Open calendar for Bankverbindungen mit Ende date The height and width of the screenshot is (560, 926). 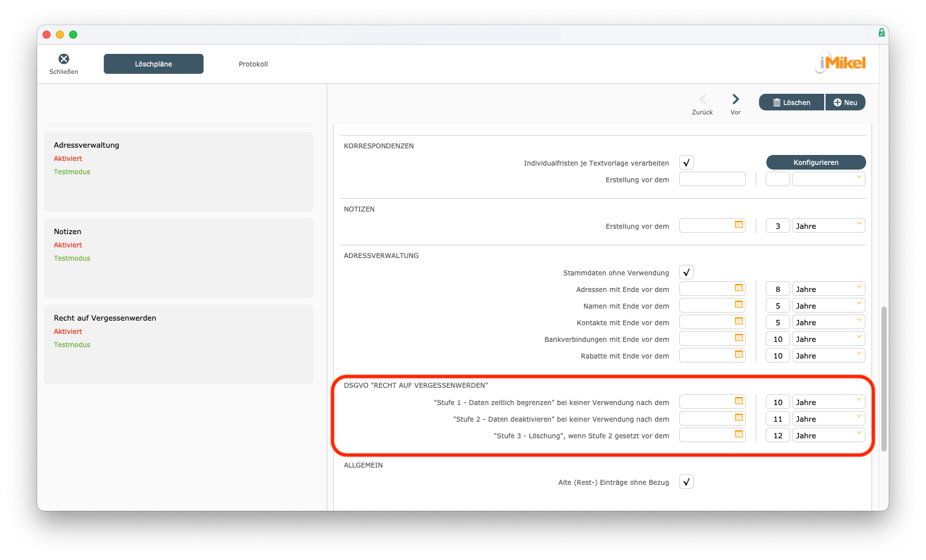click(x=738, y=338)
